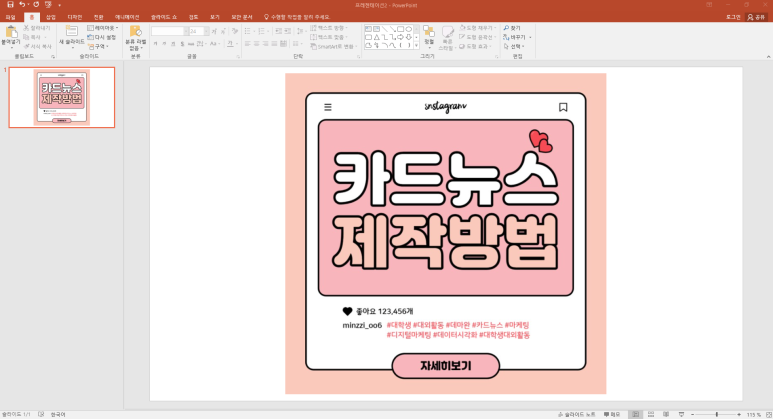Screen dimensions: 773x419
Task: Open 빠른 스타일 (Quick Styles) gallery
Action: (447, 37)
